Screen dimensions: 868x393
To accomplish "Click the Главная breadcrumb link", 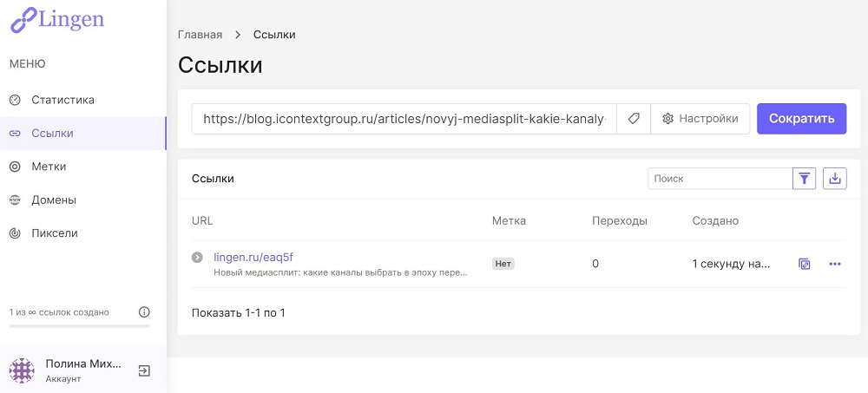I will (x=200, y=35).
